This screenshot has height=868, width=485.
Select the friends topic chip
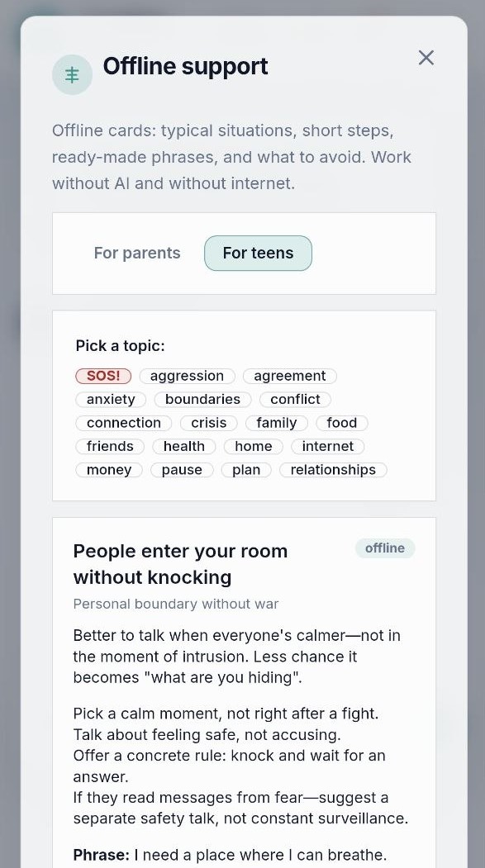point(110,447)
